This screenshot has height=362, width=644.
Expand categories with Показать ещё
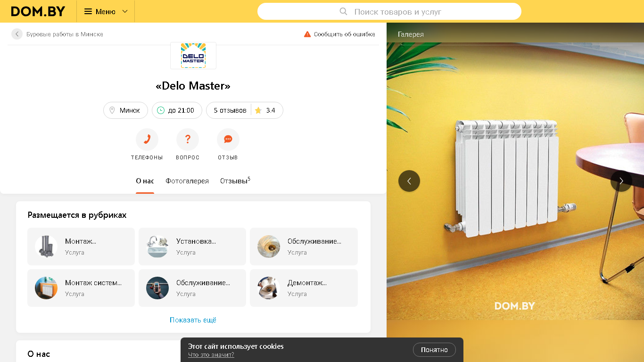click(x=193, y=320)
